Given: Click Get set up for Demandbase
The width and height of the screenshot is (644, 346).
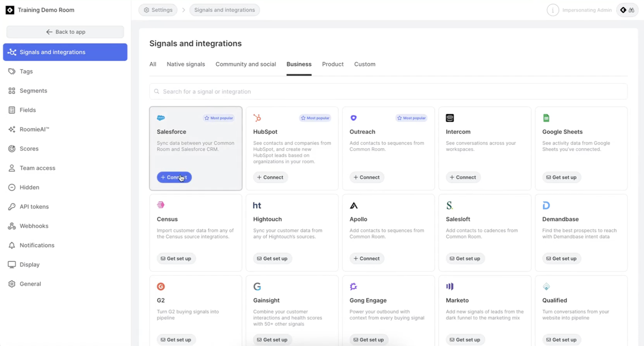Looking at the screenshot, I should click(x=562, y=259).
